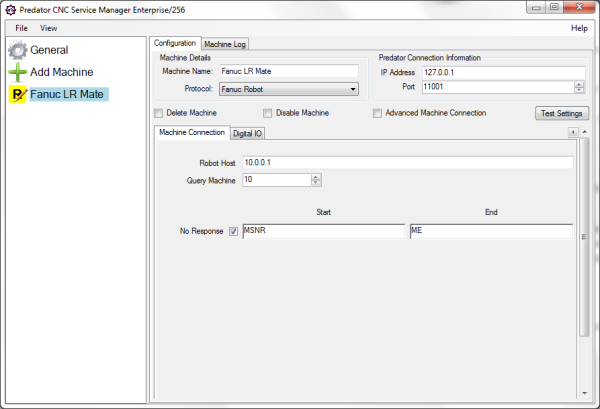Switch to the Digital IO tab
Image resolution: width=600 pixels, height=409 pixels.
(x=248, y=133)
